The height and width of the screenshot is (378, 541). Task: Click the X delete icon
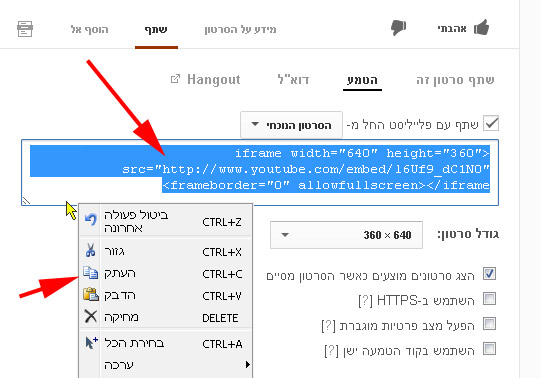[x=91, y=316]
